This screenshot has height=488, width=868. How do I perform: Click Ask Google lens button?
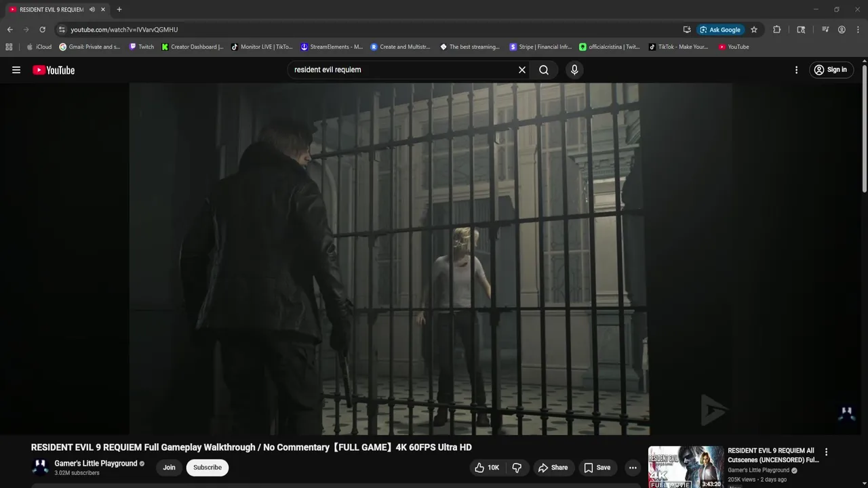point(720,30)
